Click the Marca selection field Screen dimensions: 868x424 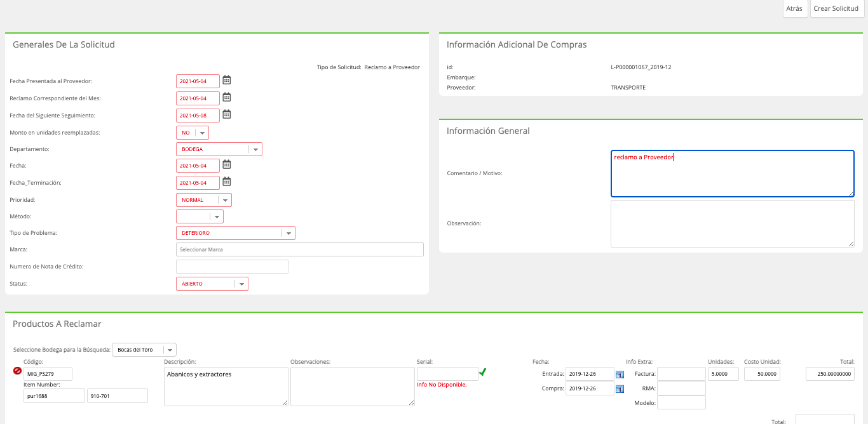pyautogui.click(x=300, y=249)
